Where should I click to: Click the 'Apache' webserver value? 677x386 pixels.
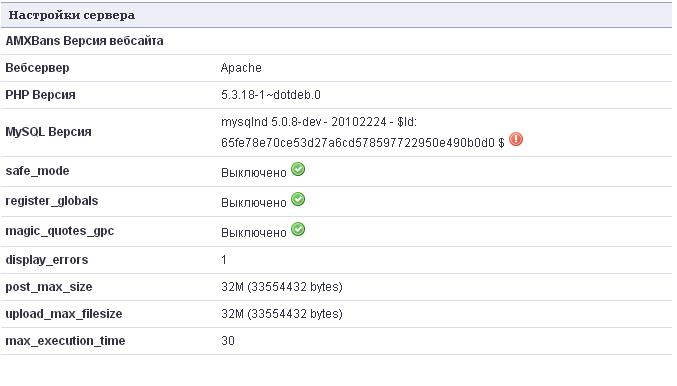point(241,68)
